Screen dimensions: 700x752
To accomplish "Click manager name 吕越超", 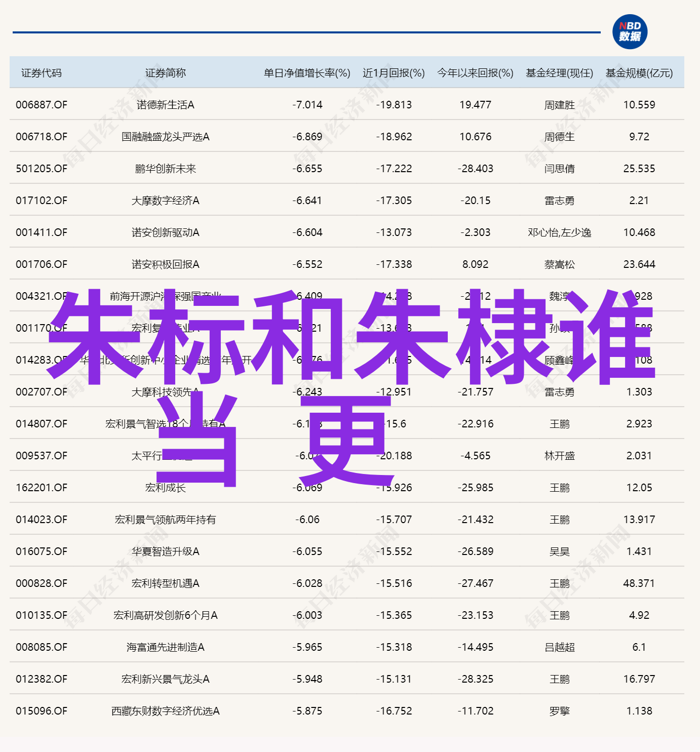I will coord(560,647).
